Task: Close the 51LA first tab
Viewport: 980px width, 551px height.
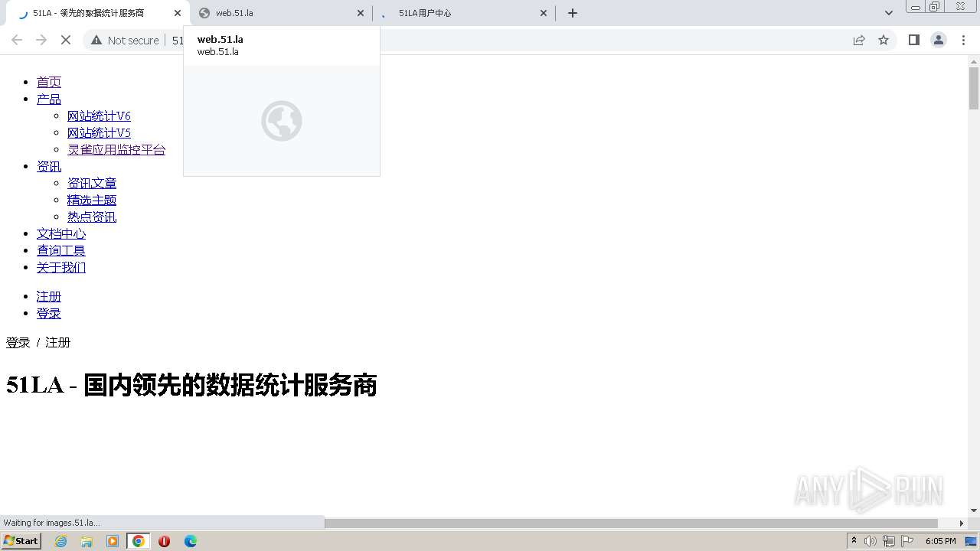Action: pos(178,13)
